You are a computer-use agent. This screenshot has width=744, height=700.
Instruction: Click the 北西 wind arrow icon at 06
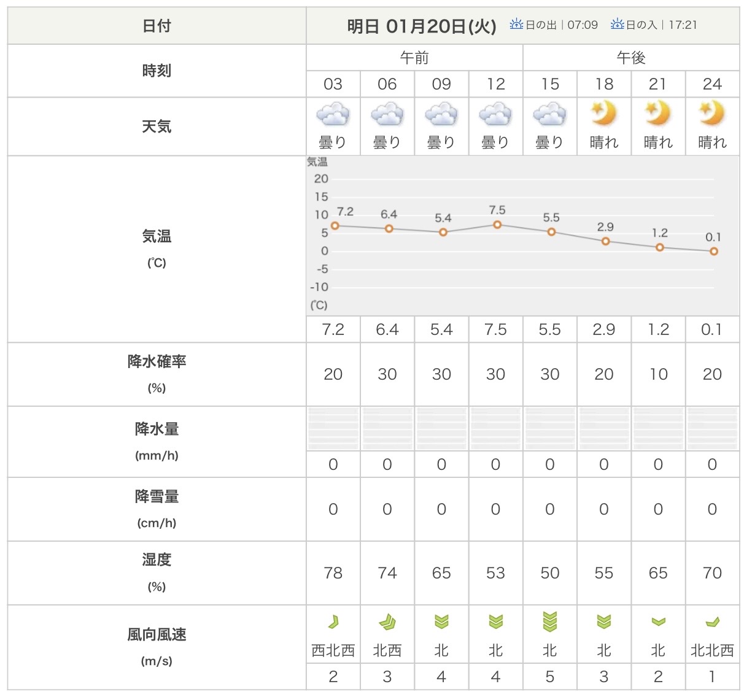pos(387,623)
